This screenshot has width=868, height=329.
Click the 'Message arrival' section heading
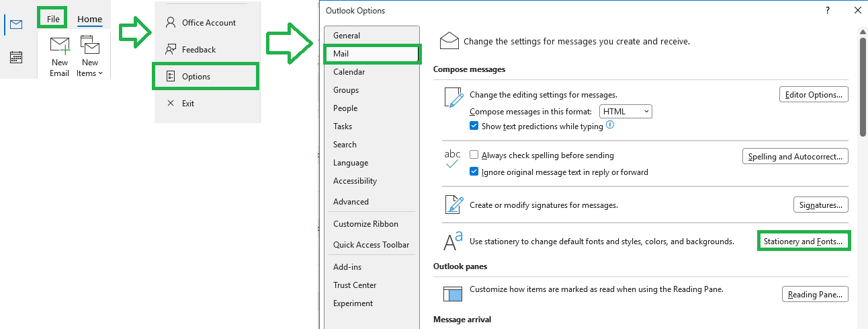click(x=462, y=319)
